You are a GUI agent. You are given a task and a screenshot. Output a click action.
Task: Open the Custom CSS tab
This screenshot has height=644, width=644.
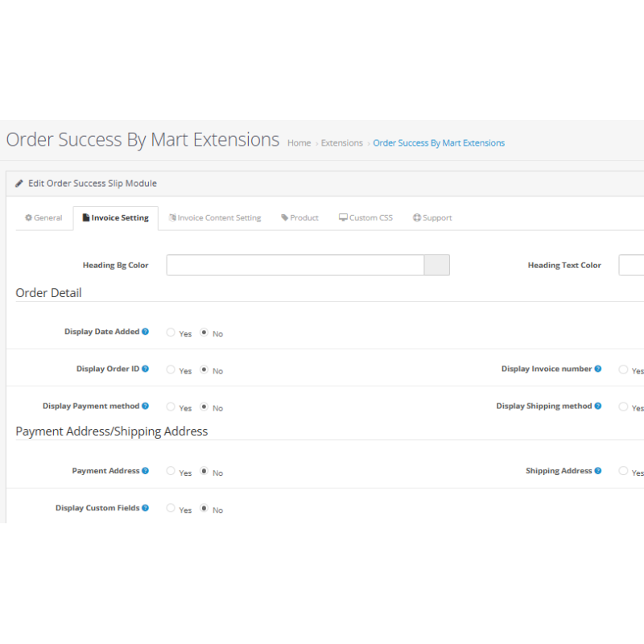[365, 218]
